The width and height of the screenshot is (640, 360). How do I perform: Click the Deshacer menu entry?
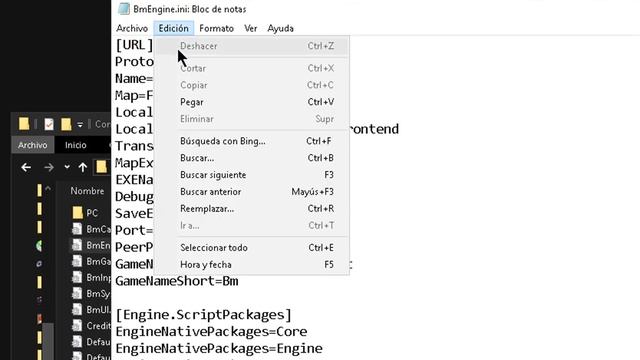252,46
